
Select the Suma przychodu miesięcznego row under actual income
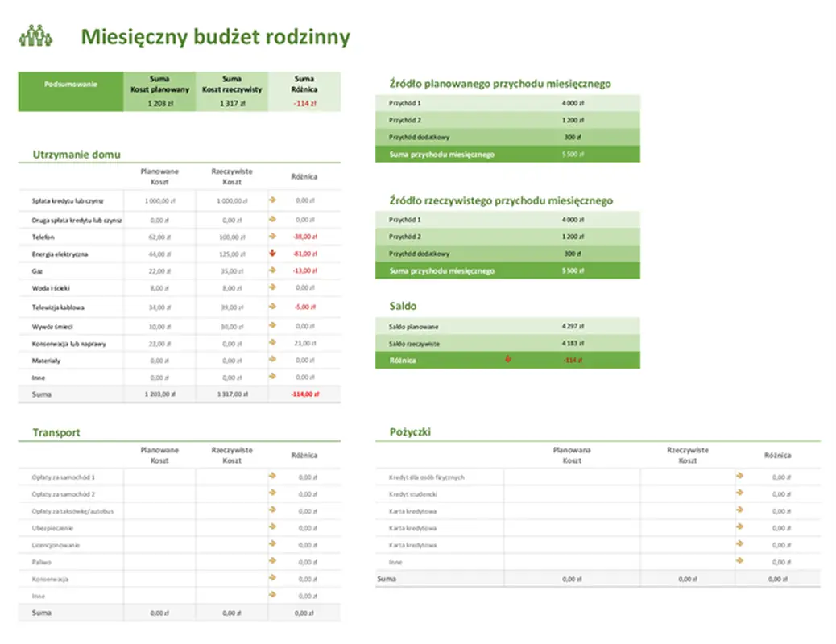507,271
